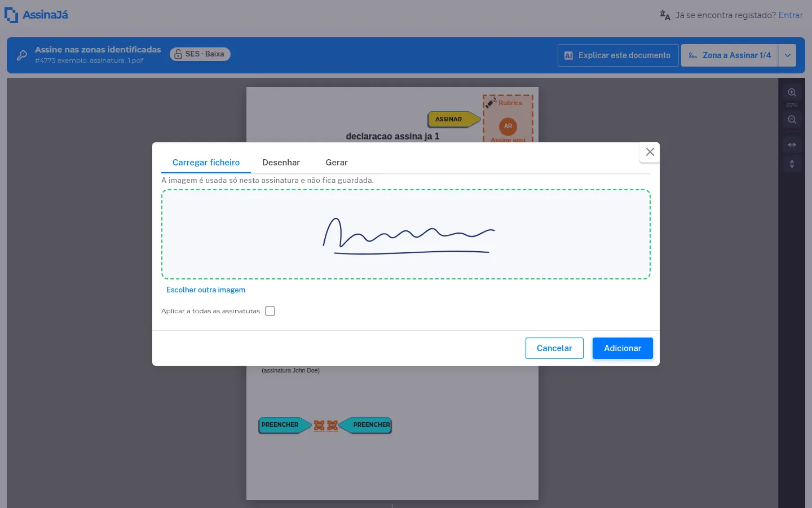Click the AR initials circle in Rubrica
The image size is (812, 508).
point(508,126)
